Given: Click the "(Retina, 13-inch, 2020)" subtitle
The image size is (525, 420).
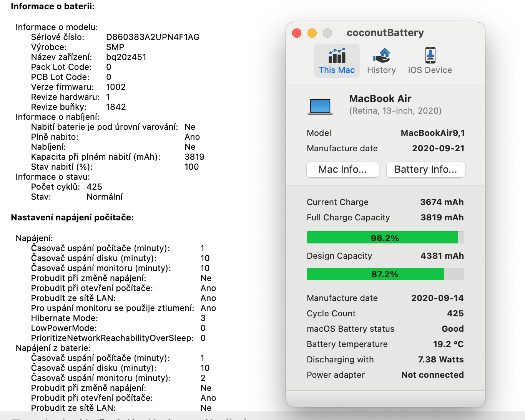Looking at the screenshot, I should point(395,111).
